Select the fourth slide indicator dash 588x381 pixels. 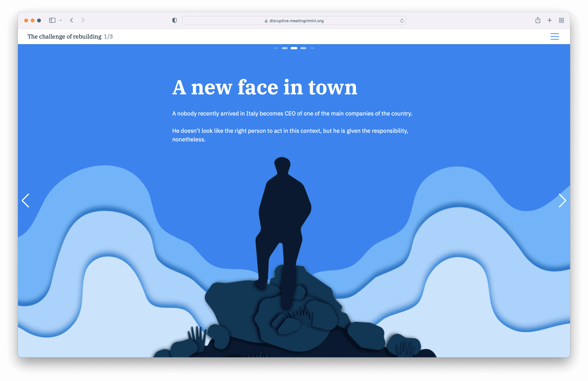click(303, 48)
